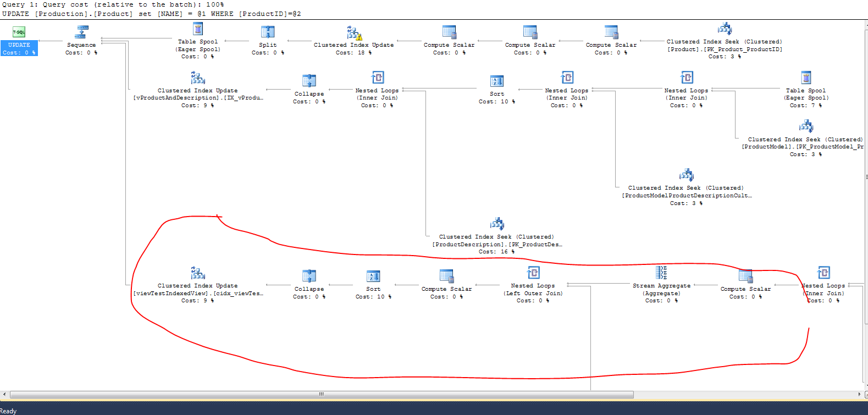Click the horizontal scrollbar left arrow

click(x=4, y=395)
